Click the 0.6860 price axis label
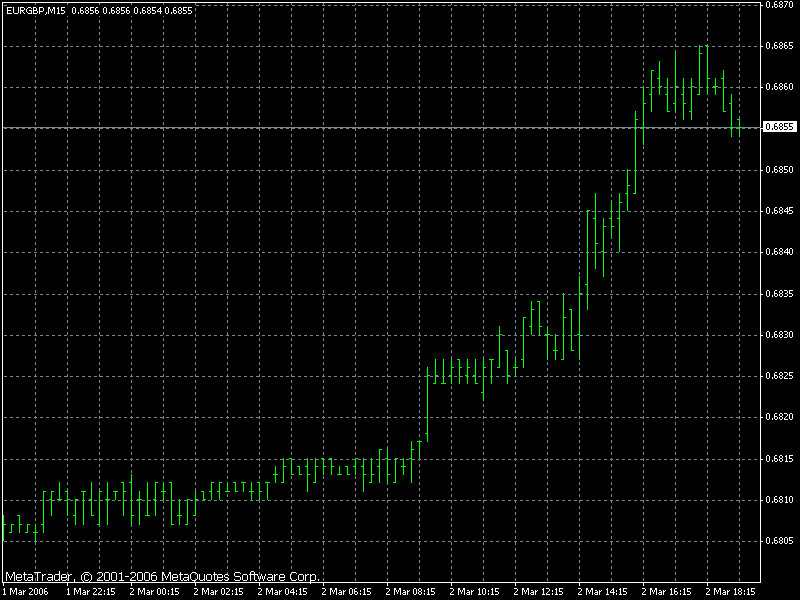Viewport: 800px width, 600px height. 779,87
